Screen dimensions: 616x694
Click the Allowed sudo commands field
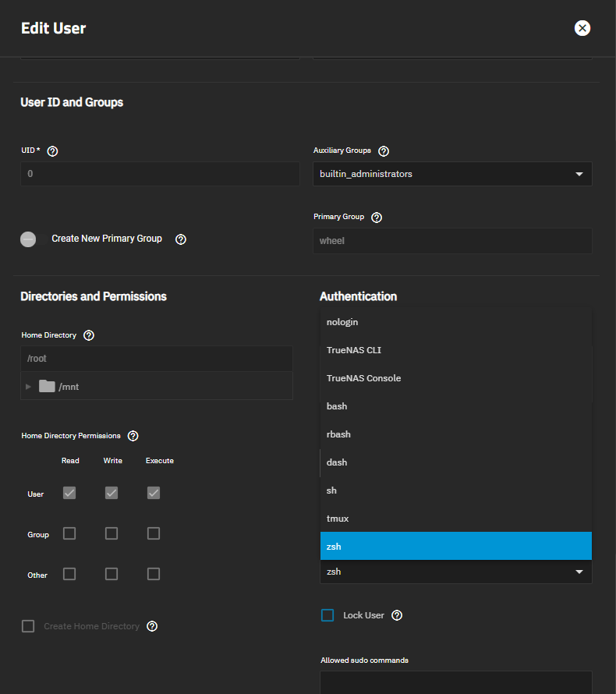click(455, 682)
